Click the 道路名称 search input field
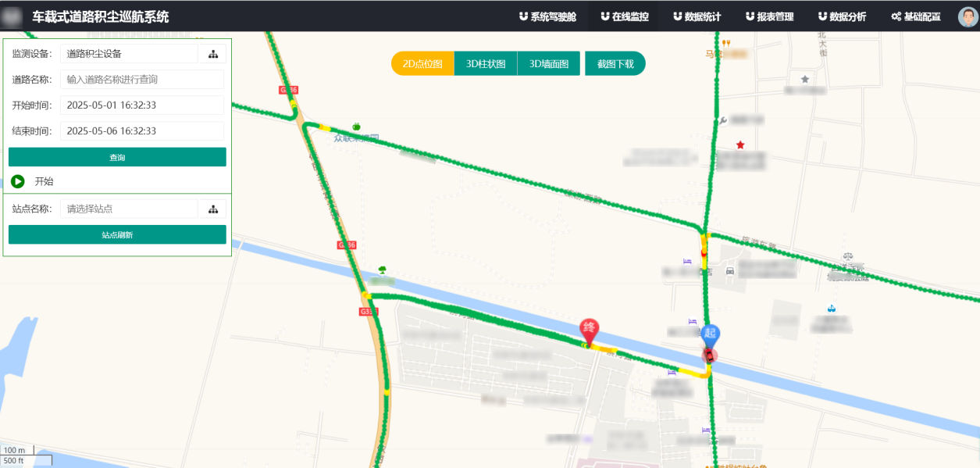 [141, 80]
